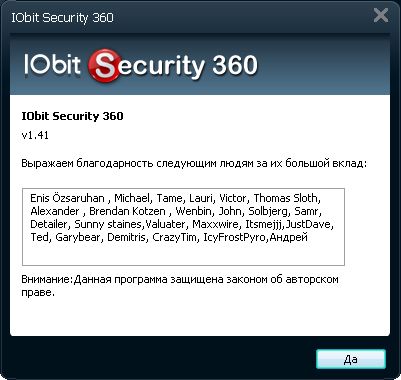Screen dimensions: 401x380
Task: Click the name Garybear in credits
Action: pos(78,237)
